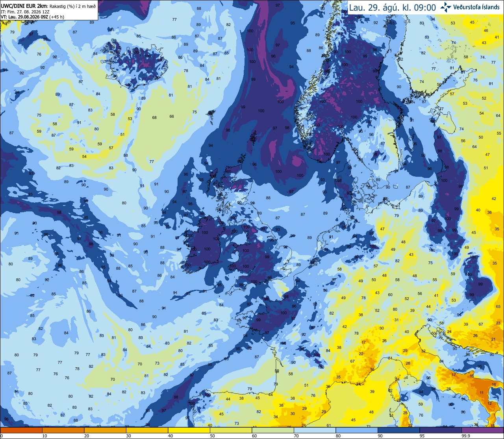This screenshot has width=504, height=439.
Task: Choose the light blue 70–80 legend segment
Action: tap(315, 430)
